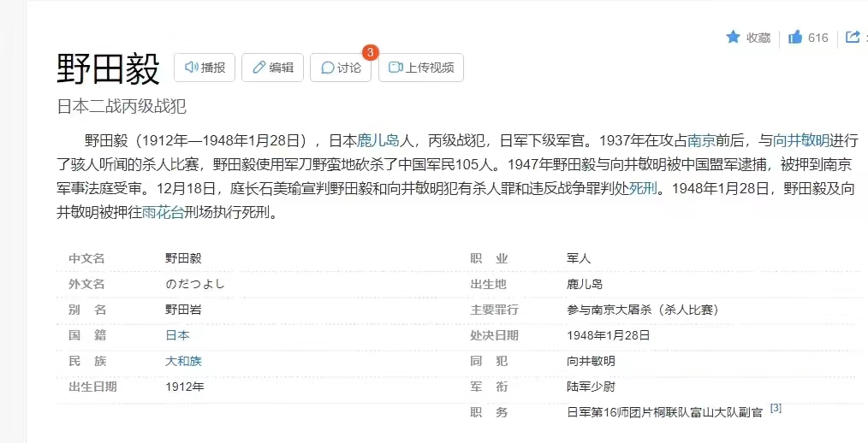The image size is (868, 443).
Task: Open the 雨花台 hyperlink
Action: pyautogui.click(x=163, y=212)
